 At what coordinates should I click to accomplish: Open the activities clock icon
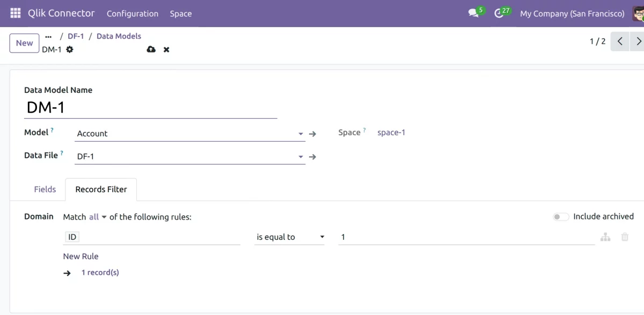[499, 13]
